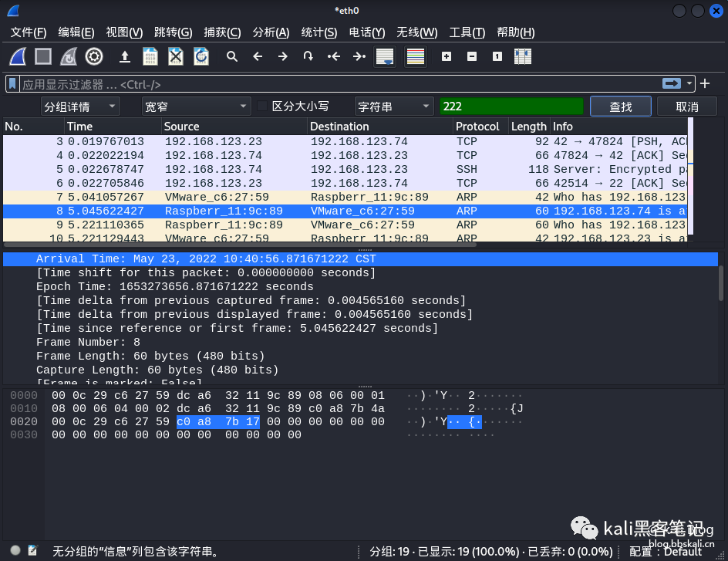The image size is (728, 561).
Task: Click the 查找 find button
Action: click(x=621, y=106)
